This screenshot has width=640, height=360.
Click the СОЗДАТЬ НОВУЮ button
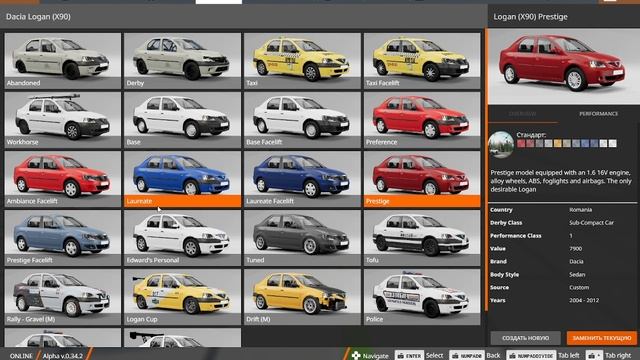[525, 338]
